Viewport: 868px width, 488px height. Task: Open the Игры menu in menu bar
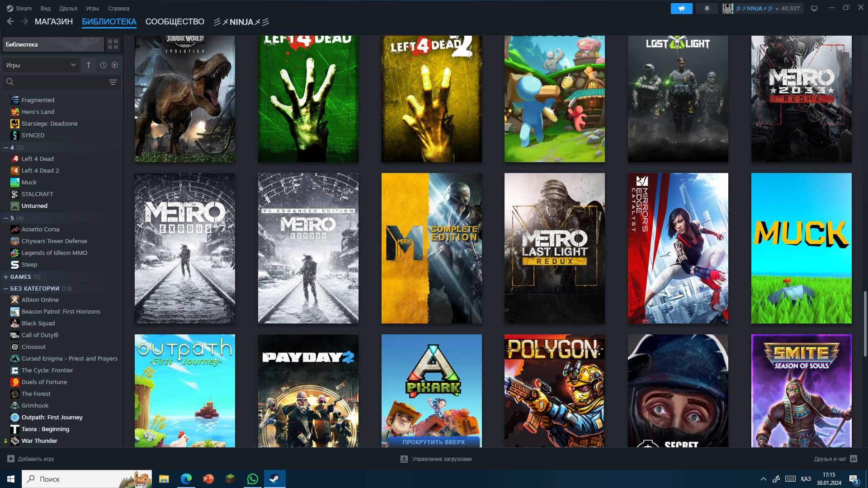93,8
